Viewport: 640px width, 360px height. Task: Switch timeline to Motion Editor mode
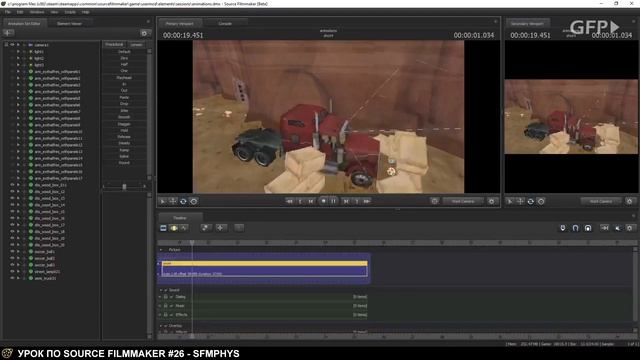coord(174,228)
